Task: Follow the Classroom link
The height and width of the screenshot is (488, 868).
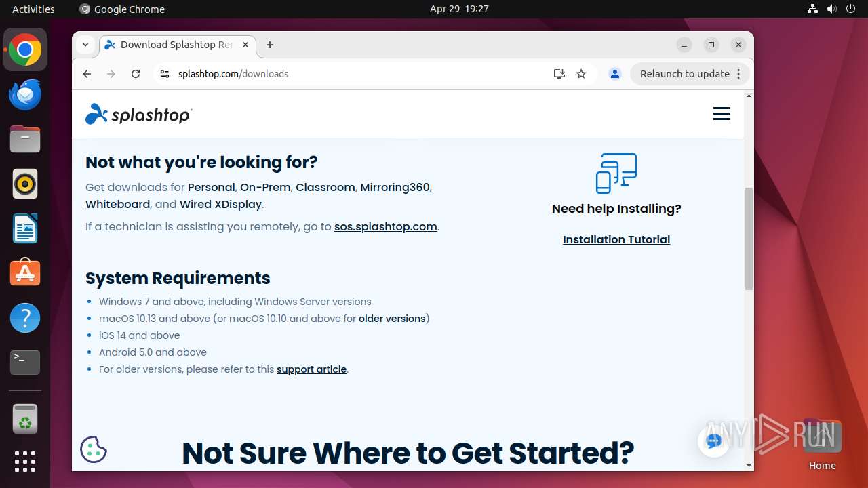Action: (x=325, y=187)
